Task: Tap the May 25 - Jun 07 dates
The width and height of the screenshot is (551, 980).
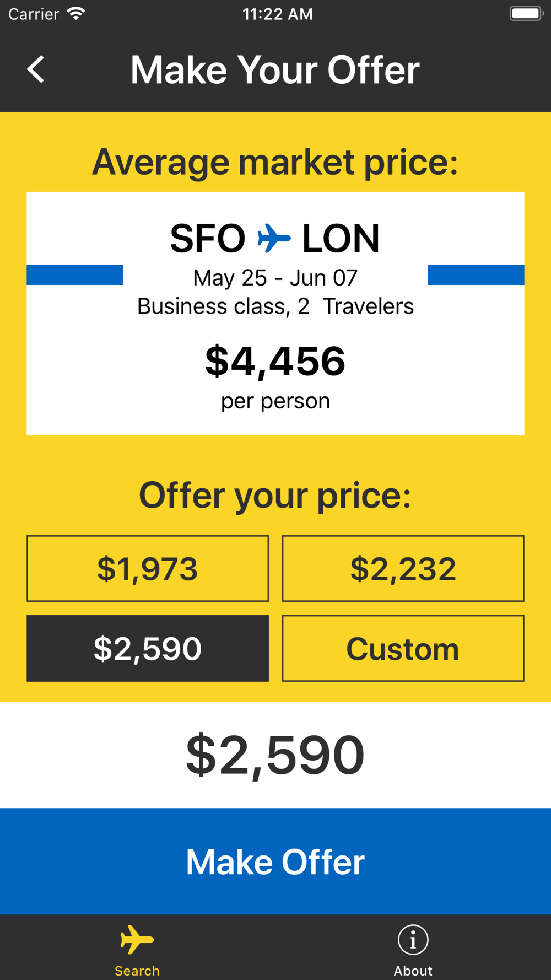Action: click(275, 278)
